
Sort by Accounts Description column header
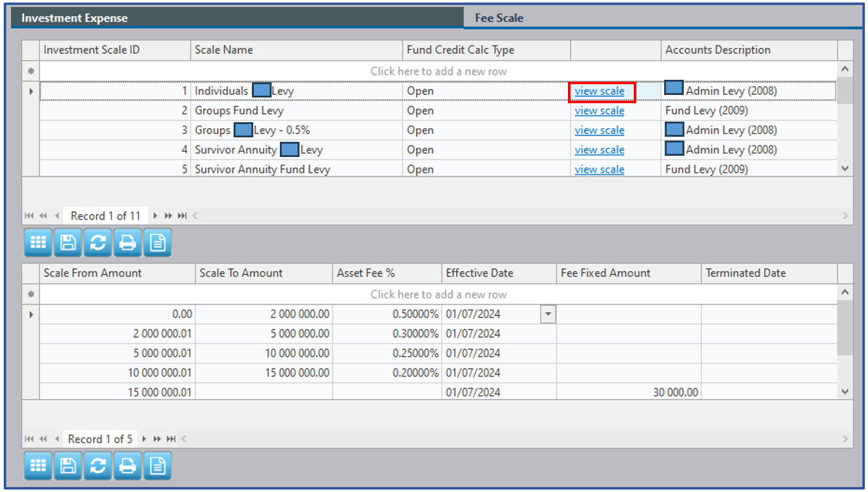coord(749,50)
